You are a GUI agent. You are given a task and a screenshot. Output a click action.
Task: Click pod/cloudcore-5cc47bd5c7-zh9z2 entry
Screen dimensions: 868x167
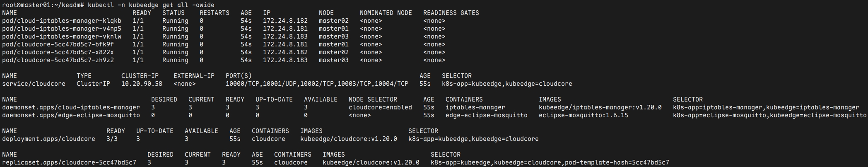pos(58,60)
